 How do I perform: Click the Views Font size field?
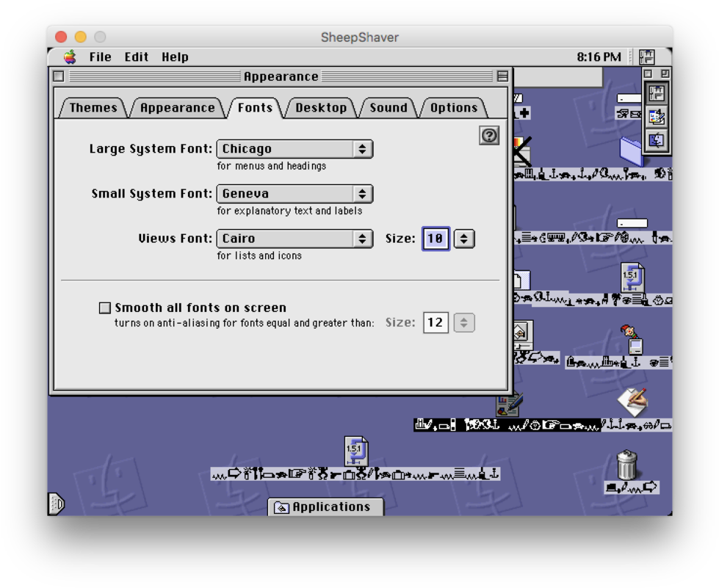(436, 239)
